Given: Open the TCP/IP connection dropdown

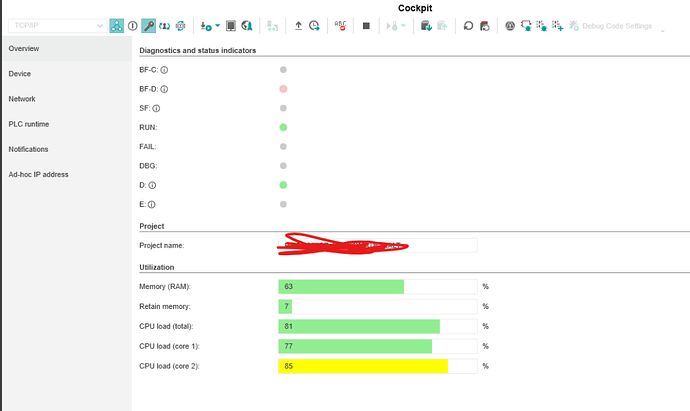Looking at the screenshot, I should click(x=58, y=26).
